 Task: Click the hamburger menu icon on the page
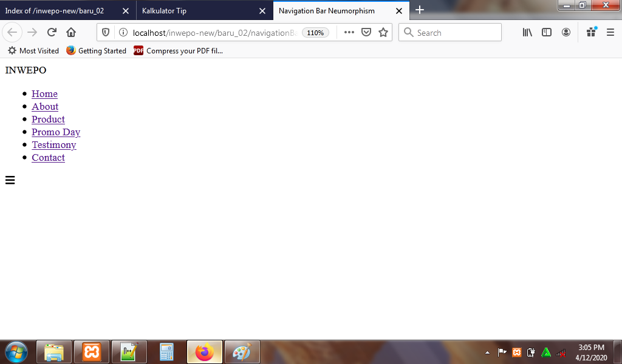point(10,180)
